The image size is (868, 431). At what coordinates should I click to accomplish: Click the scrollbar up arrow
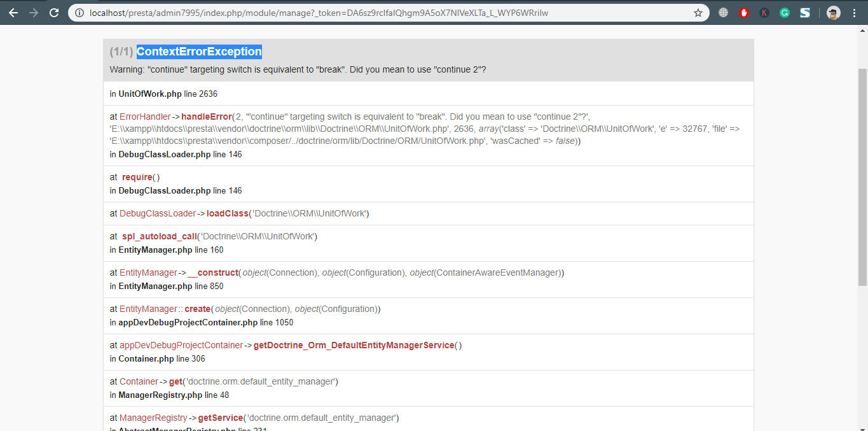coord(864,29)
